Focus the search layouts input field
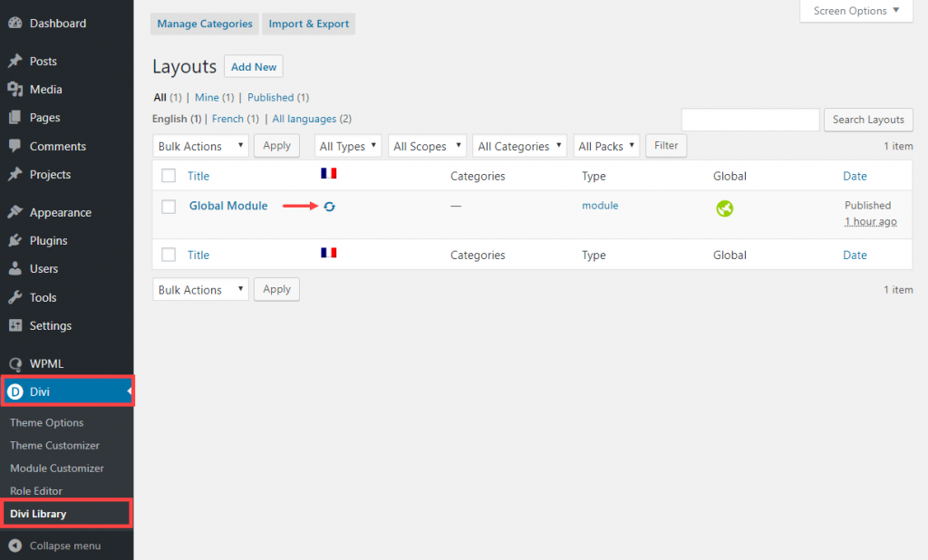The height and width of the screenshot is (560, 928). point(750,120)
